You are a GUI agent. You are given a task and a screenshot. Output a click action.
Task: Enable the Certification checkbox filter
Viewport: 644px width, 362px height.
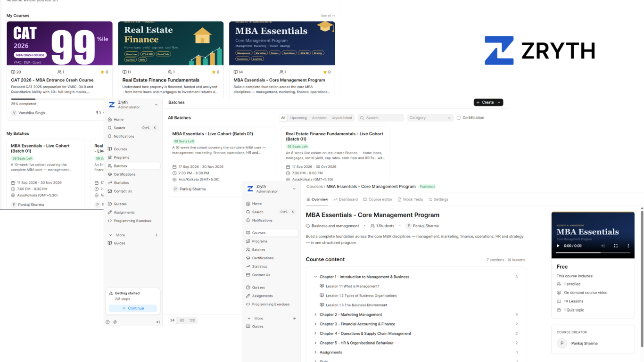pos(459,118)
